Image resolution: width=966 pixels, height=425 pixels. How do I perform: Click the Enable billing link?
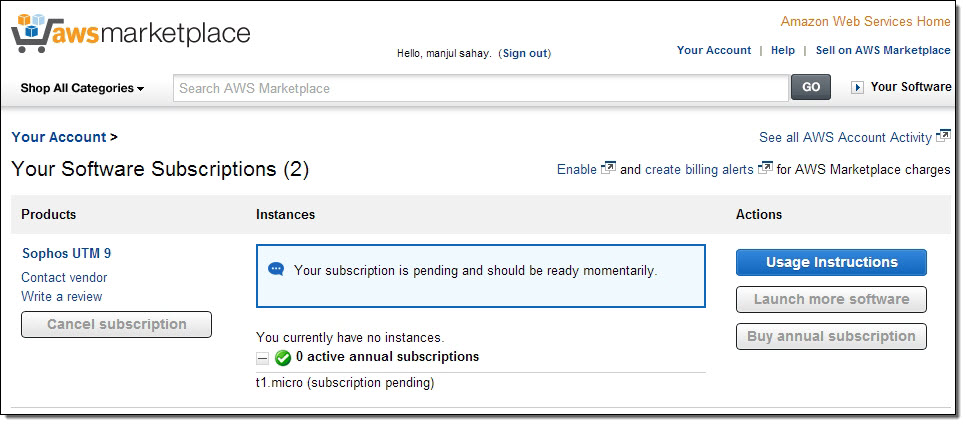[577, 169]
